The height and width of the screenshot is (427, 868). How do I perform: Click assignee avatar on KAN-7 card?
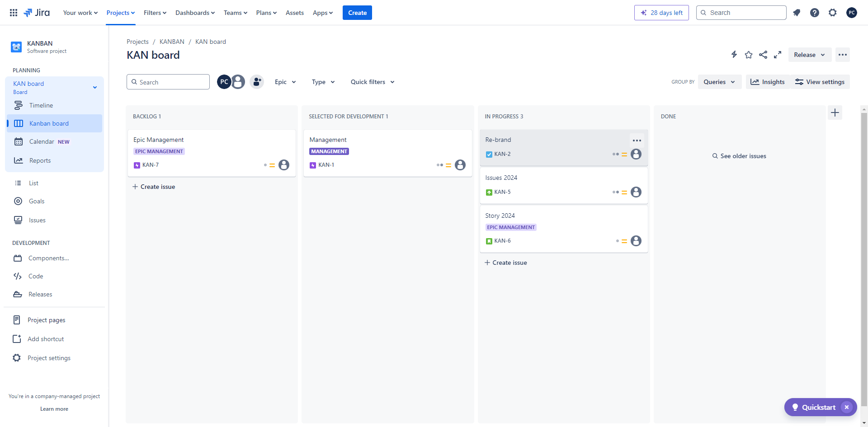(284, 165)
